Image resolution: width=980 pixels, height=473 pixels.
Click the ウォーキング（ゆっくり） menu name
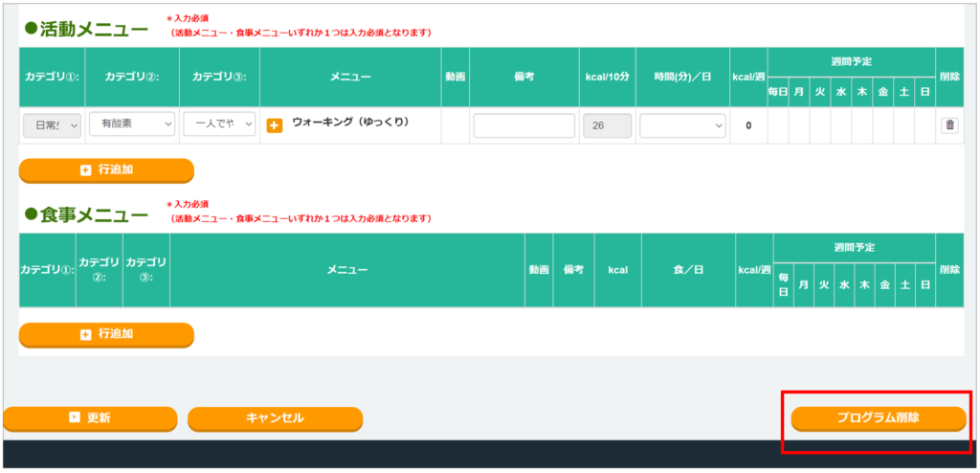click(x=349, y=123)
